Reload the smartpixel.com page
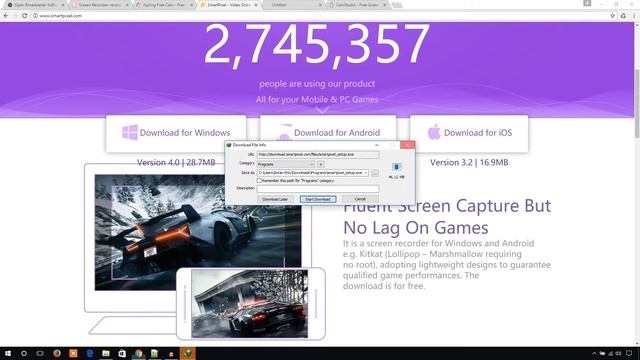 tap(24, 16)
